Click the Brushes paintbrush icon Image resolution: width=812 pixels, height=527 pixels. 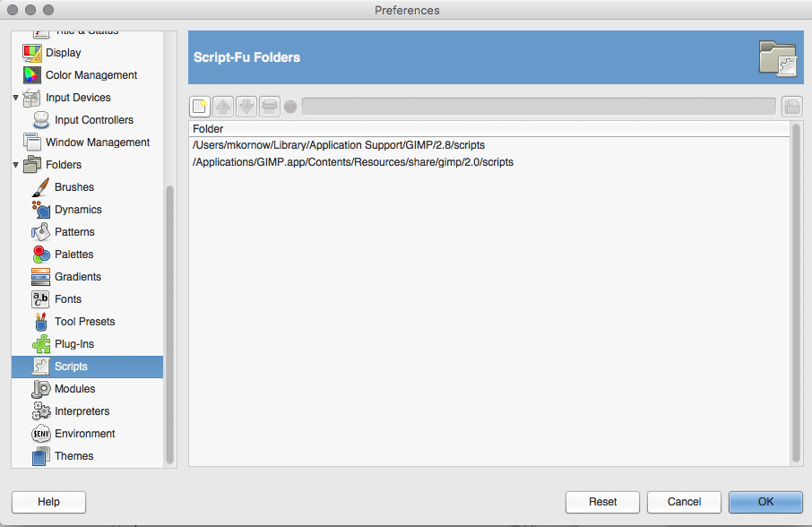pos(41,187)
